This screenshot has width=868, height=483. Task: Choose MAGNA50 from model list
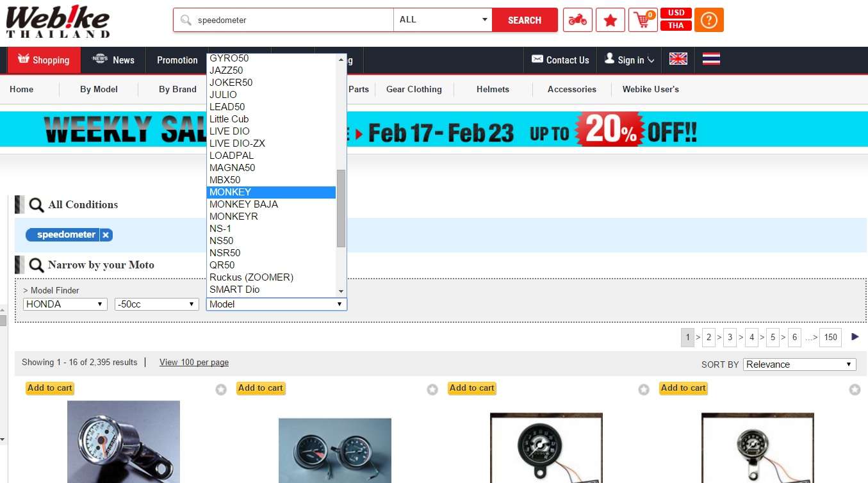[x=272, y=168]
